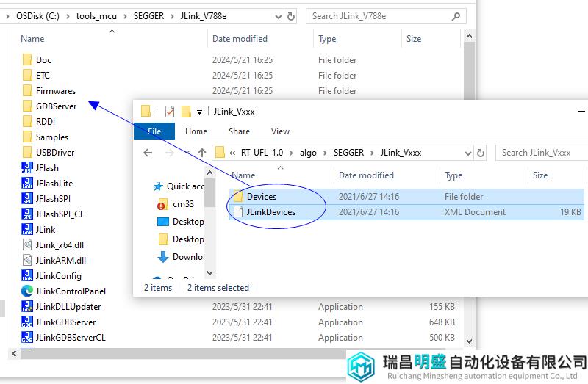Click down arrow of navigation pane scrollbar

pos(209,272)
